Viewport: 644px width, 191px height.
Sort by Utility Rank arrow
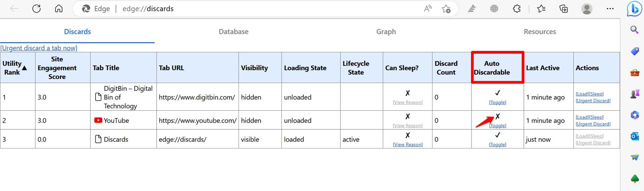pyautogui.click(x=24, y=68)
